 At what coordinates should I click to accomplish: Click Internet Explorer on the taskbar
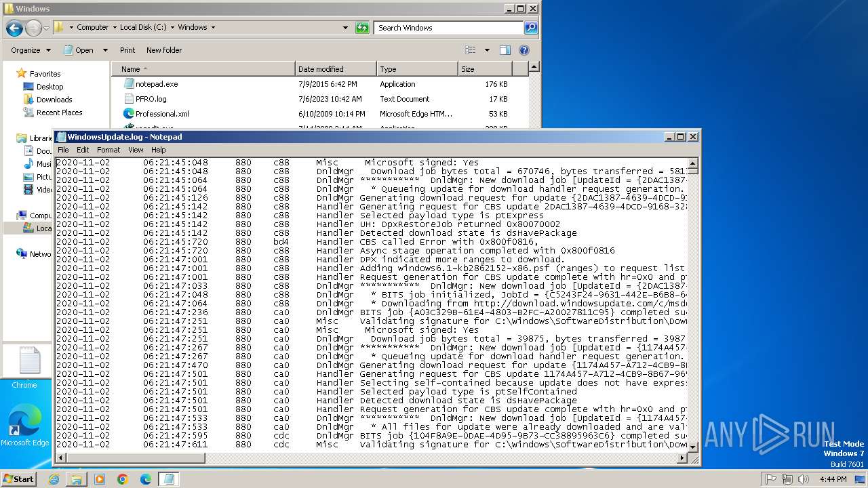54,479
